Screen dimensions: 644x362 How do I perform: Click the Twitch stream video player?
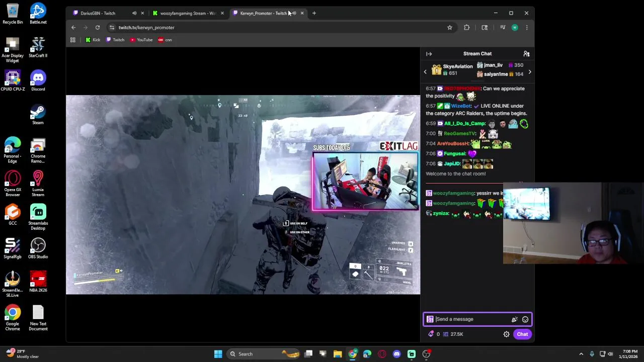click(243, 195)
